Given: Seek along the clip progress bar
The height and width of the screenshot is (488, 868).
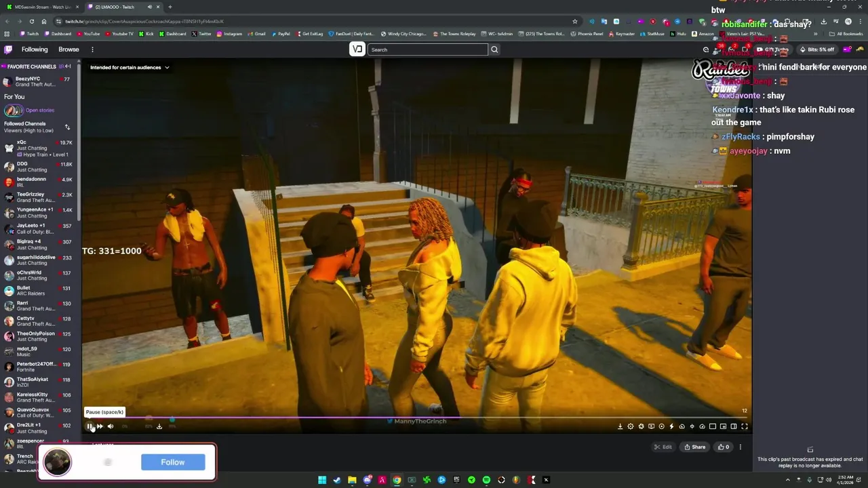Looking at the screenshot, I should tap(416, 418).
